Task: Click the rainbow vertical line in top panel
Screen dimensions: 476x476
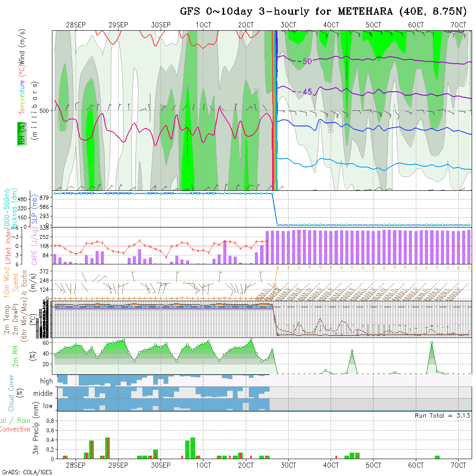Action: [x=274, y=110]
